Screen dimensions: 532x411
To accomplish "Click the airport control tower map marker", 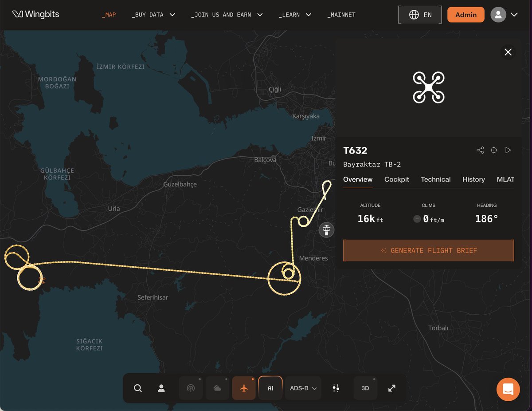I will [327, 230].
